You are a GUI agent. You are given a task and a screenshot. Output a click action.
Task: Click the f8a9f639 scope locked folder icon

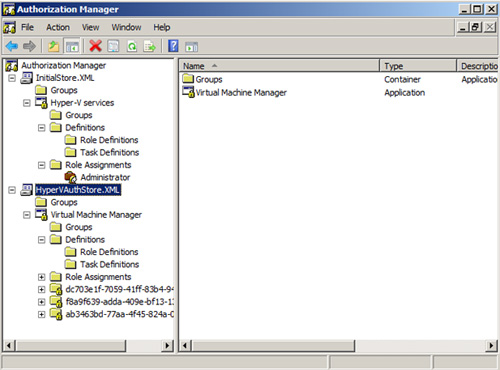[x=56, y=302]
